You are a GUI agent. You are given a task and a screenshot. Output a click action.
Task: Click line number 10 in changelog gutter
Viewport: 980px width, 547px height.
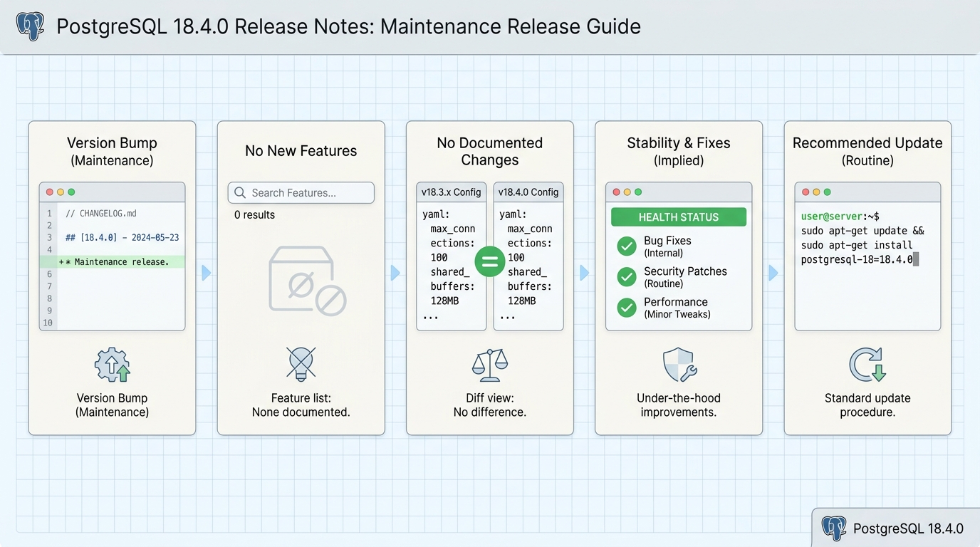click(48, 323)
